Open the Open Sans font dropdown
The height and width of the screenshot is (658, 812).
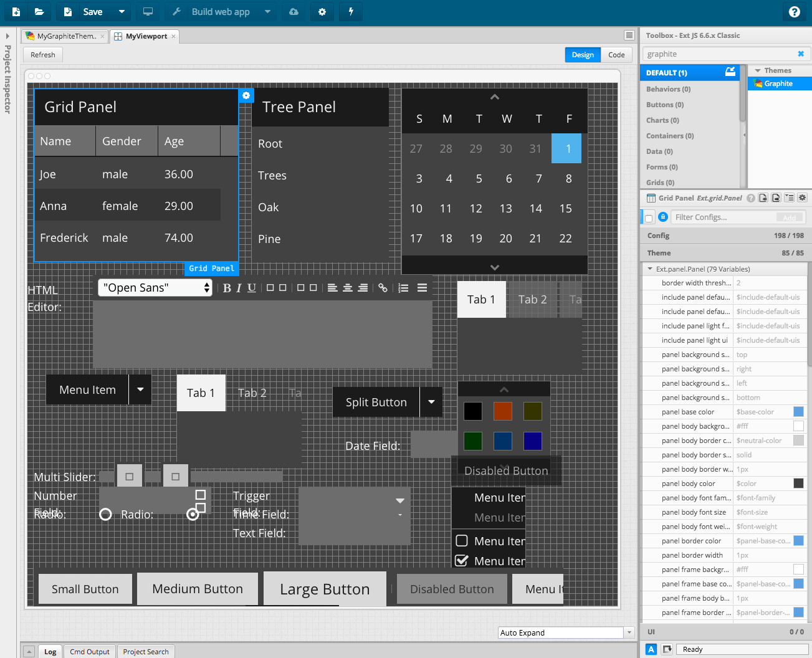coord(155,288)
